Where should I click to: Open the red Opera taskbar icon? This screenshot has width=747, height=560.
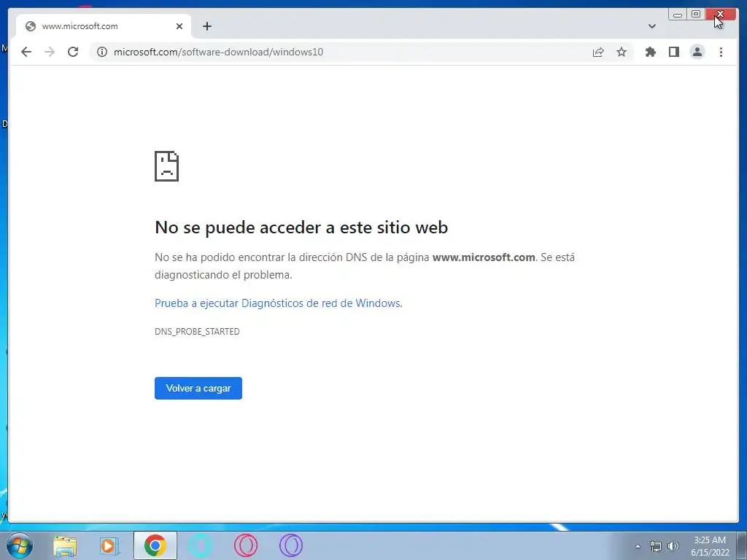(x=246, y=545)
